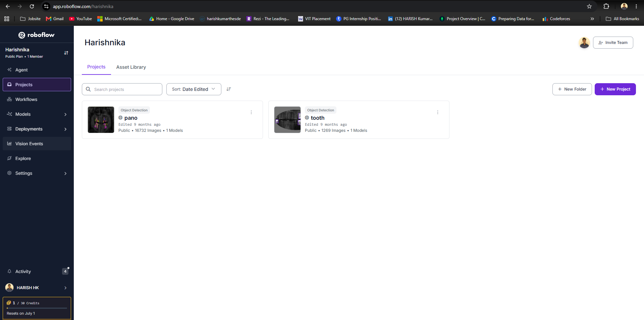The width and height of the screenshot is (644, 320).
Task: Click Object Detection tag on tooth card
Action: tap(321, 110)
